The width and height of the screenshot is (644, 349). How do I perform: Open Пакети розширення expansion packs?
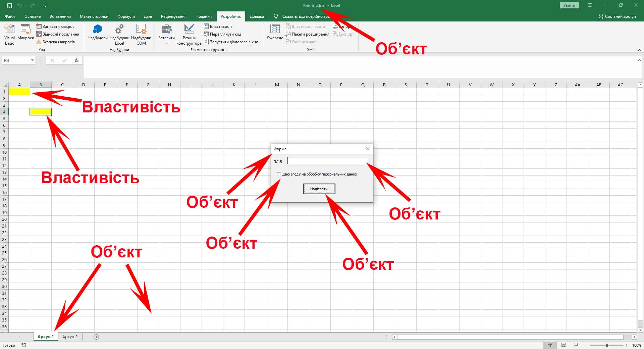307,34
